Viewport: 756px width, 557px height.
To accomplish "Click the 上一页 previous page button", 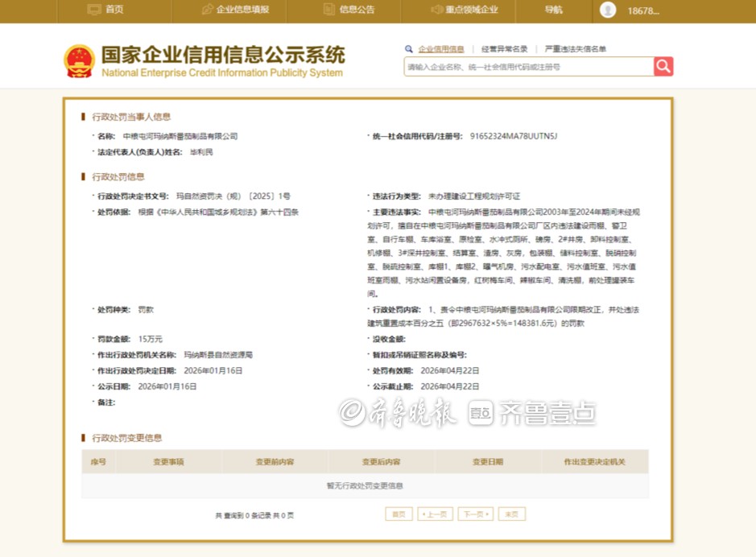I will [435, 514].
